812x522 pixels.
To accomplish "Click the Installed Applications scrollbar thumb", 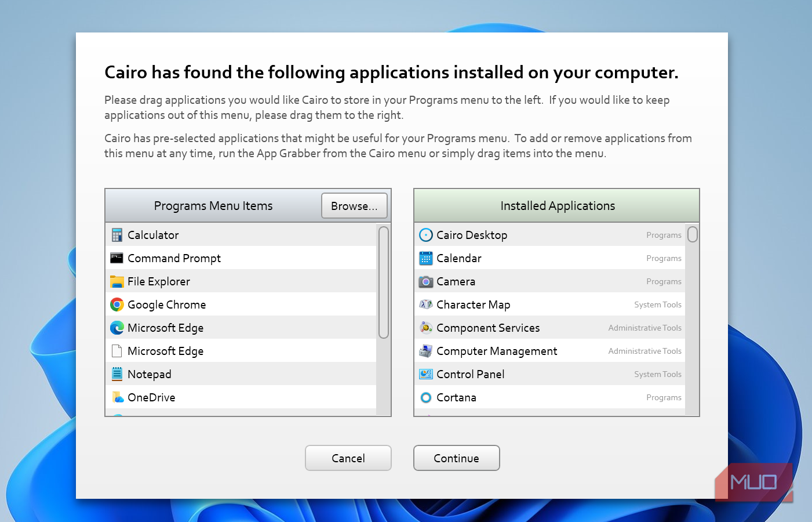I will (693, 234).
